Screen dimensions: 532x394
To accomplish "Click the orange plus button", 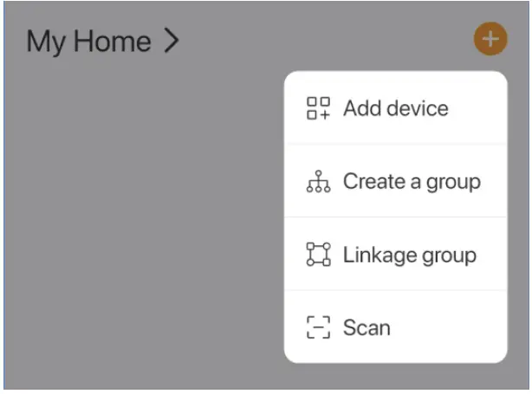I will tap(490, 39).
